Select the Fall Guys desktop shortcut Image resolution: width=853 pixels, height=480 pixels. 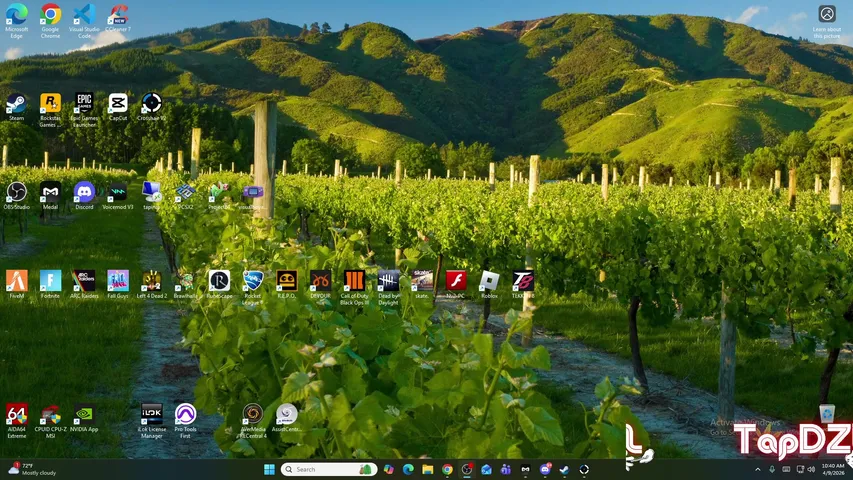pos(118,284)
